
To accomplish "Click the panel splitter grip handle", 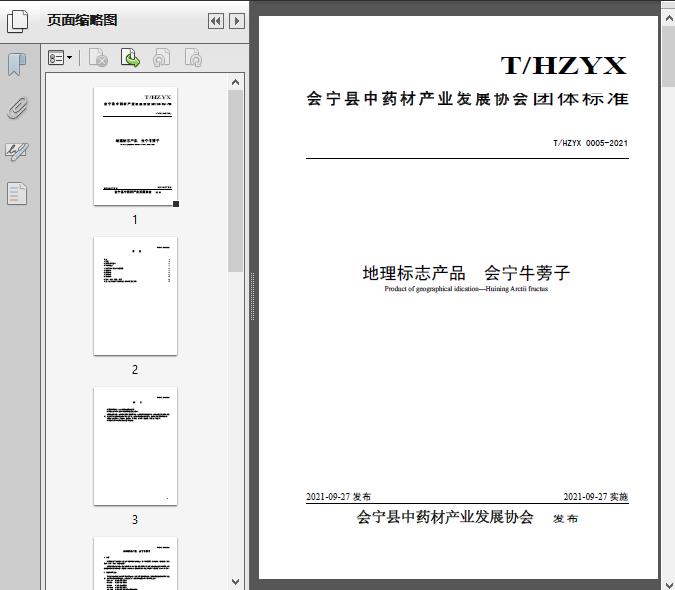I will pos(253,296).
